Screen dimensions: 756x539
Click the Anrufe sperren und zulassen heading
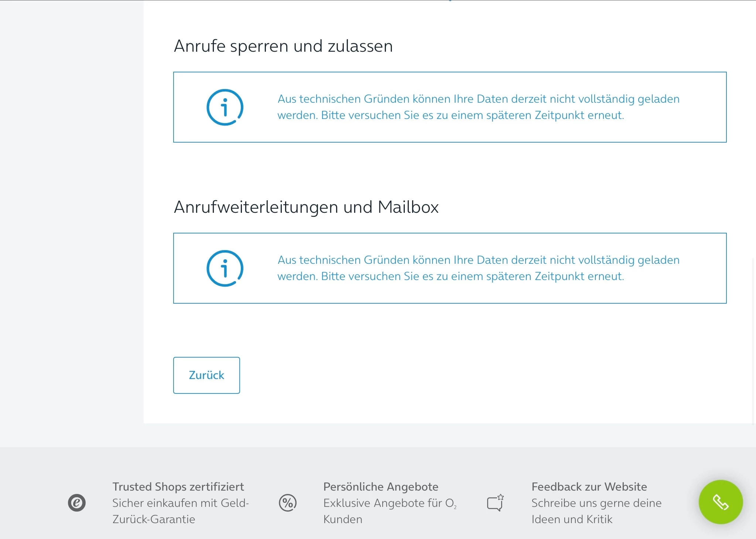coord(283,46)
